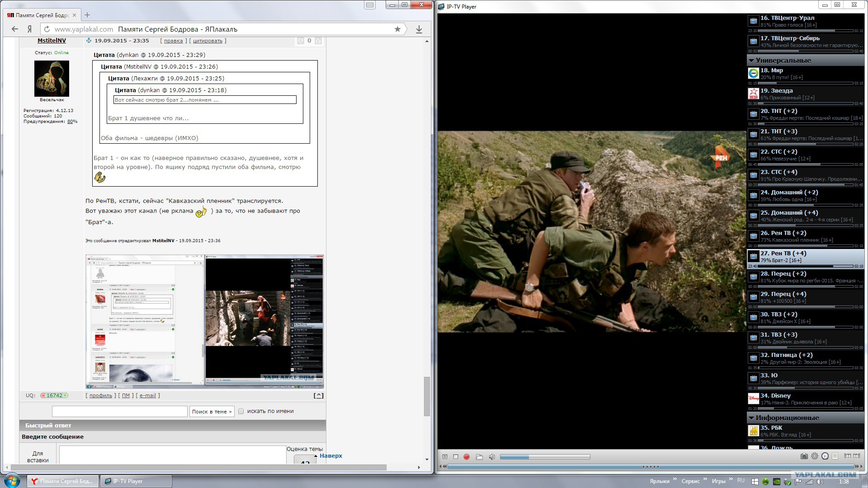868x488 pixels.
Task: Click the РБК channel logo icon
Action: pos(753,431)
